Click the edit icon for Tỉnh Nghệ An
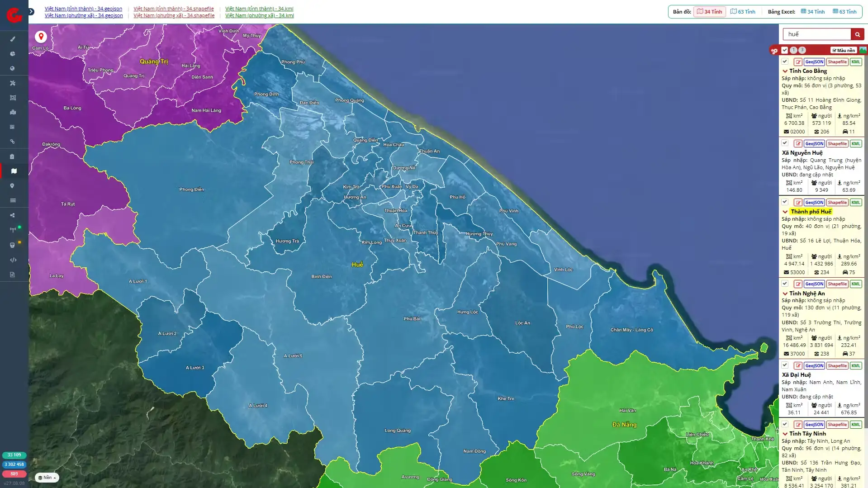 coord(798,284)
